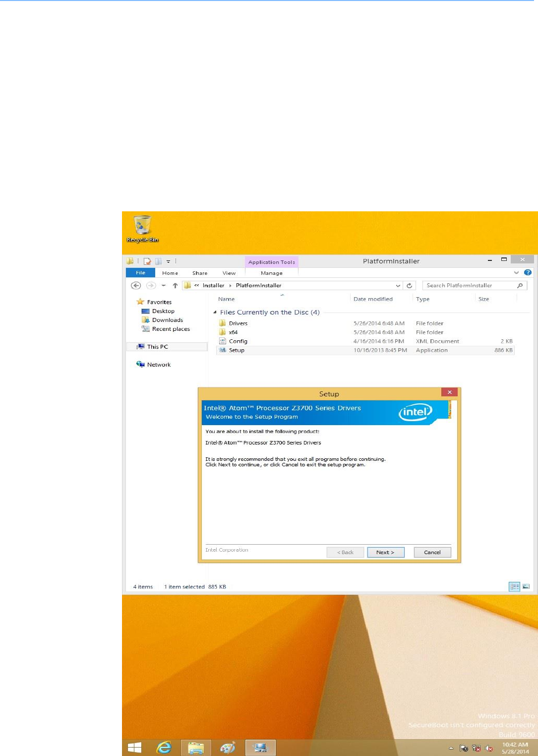
Task: Click the Properties quick access icon
Action: point(147,261)
